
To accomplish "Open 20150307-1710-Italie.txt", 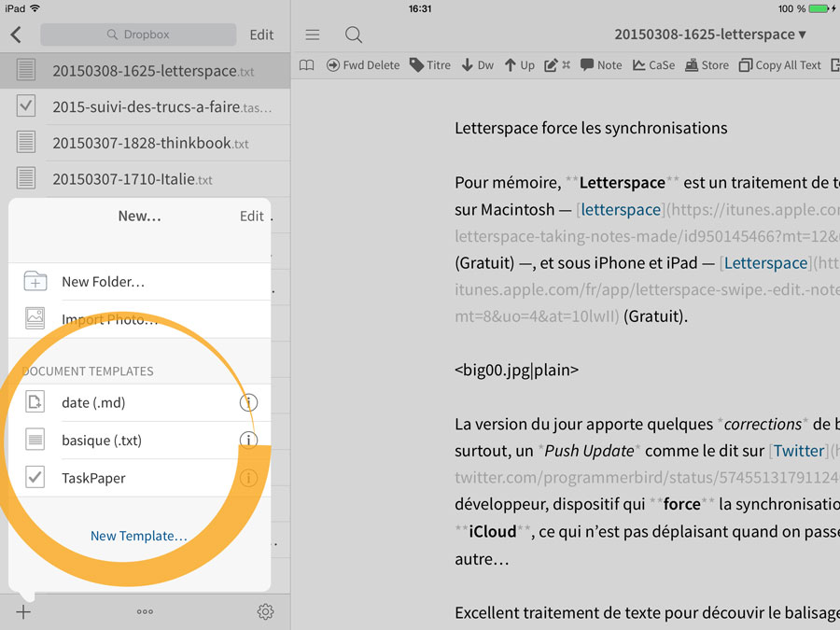I will 146,179.
